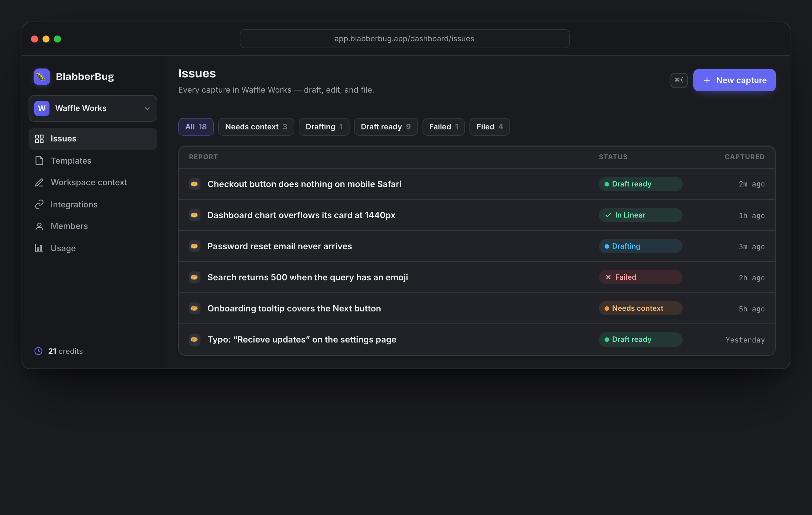The image size is (812, 515).
Task: Click the BlabberBug brand name
Action: pyautogui.click(x=85, y=76)
